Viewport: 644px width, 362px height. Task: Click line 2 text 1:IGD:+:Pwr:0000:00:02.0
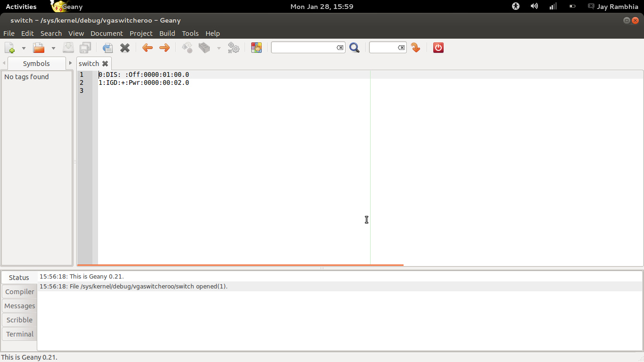tap(144, 82)
